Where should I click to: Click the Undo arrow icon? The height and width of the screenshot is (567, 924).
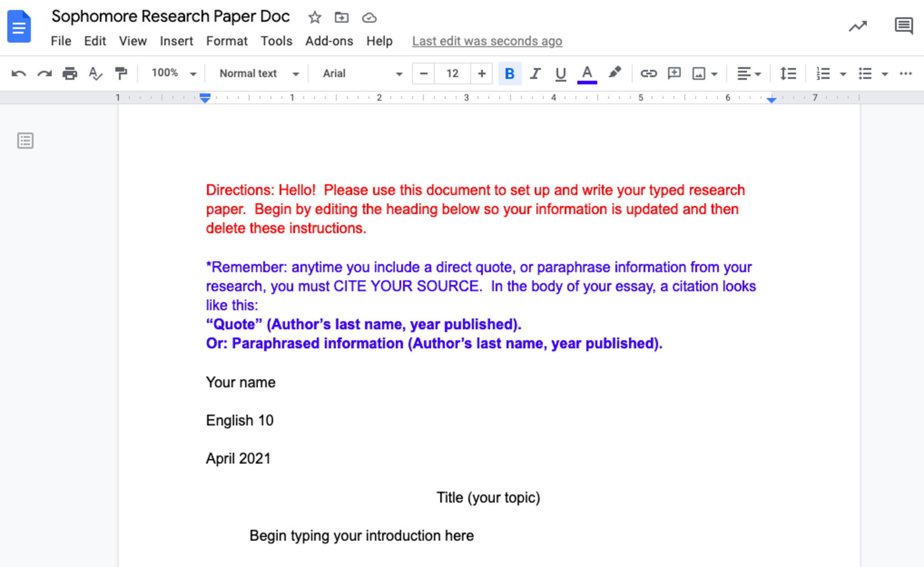coord(18,74)
